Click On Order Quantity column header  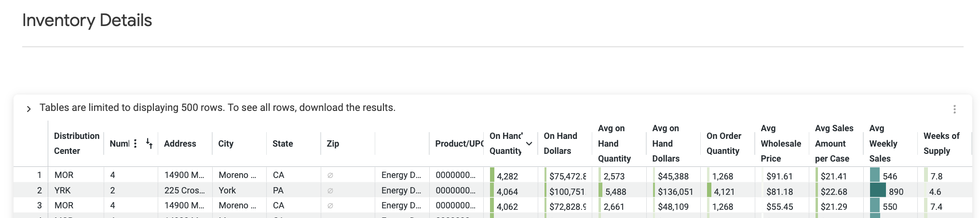(724, 143)
